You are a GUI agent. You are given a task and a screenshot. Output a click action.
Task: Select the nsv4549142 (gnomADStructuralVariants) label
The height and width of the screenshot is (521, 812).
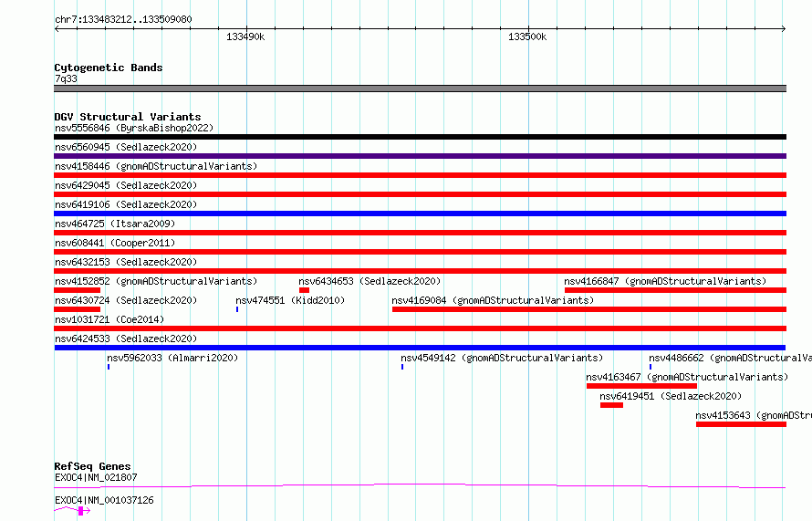tap(502, 358)
